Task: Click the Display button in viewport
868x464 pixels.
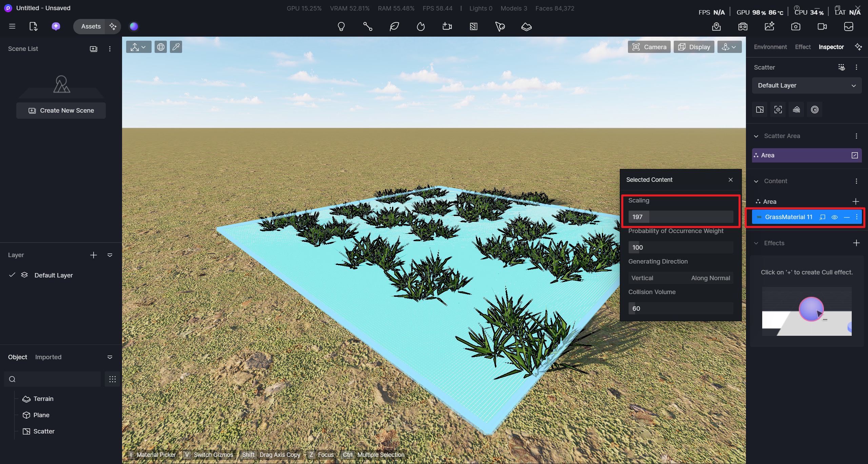Action: tap(694, 47)
